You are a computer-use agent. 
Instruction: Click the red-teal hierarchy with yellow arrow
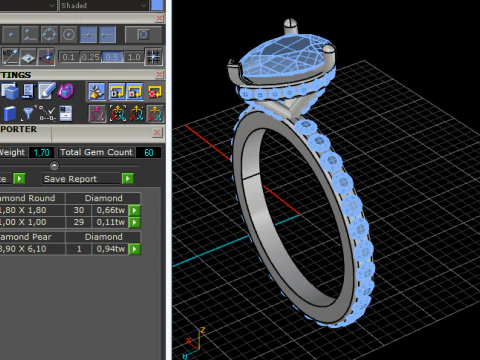(136, 114)
